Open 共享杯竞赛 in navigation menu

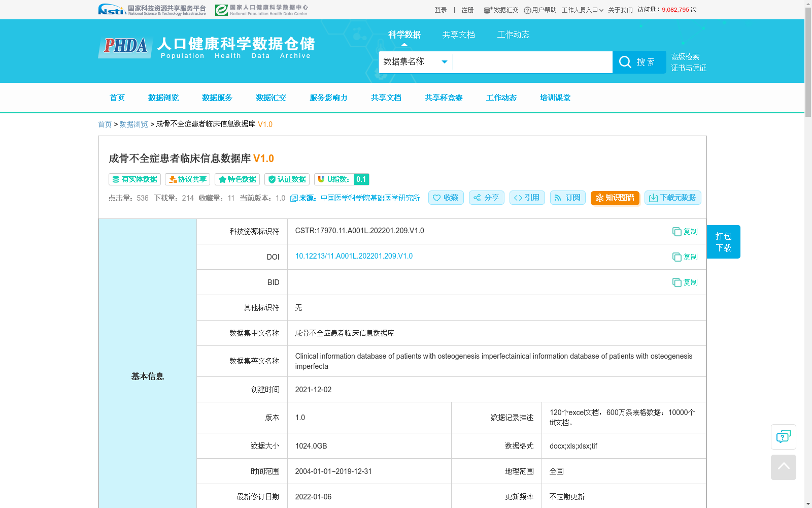443,98
